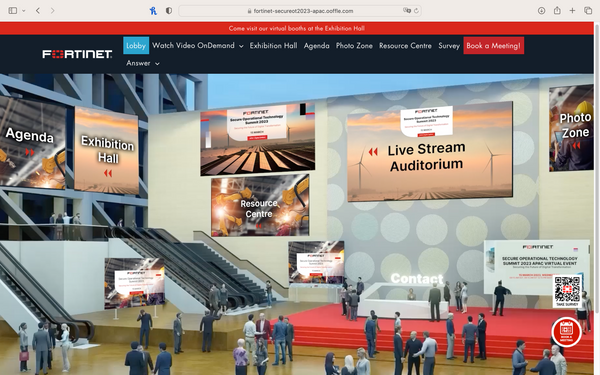600x375 pixels.
Task: Open the Exhibition Hall menu item
Action: pyautogui.click(x=273, y=46)
